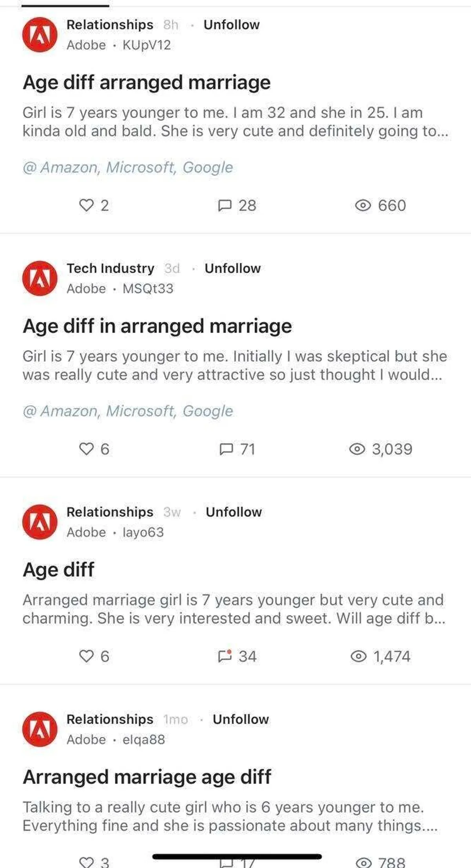Expand truncated text 'Girl is 7 years younger... I am 32'
The height and width of the screenshot is (868, 471).
click(235, 122)
